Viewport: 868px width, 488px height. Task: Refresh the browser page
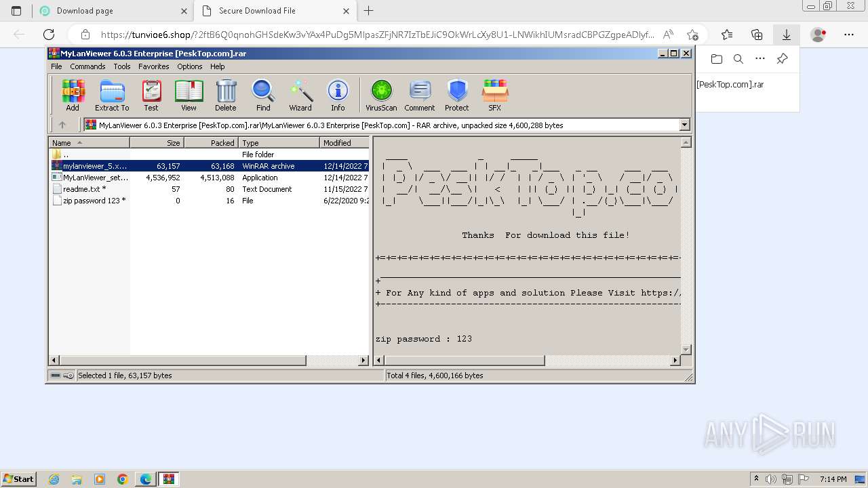click(x=49, y=35)
